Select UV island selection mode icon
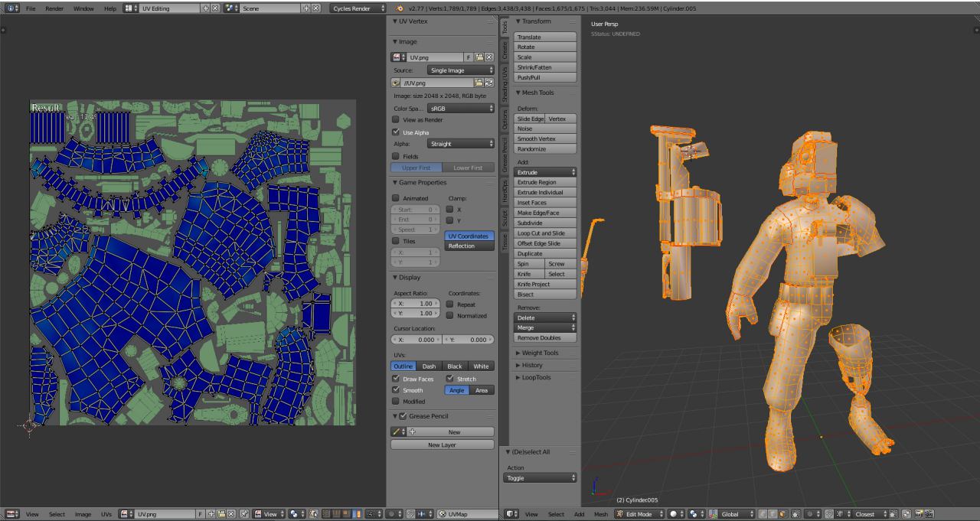The width and height of the screenshot is (980, 521). (x=356, y=514)
